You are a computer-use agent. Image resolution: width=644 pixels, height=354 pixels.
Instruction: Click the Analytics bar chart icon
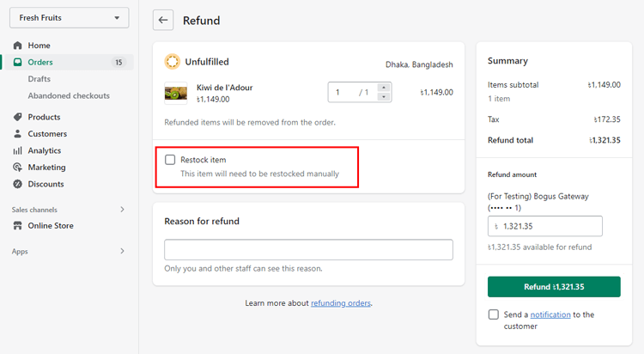click(18, 150)
